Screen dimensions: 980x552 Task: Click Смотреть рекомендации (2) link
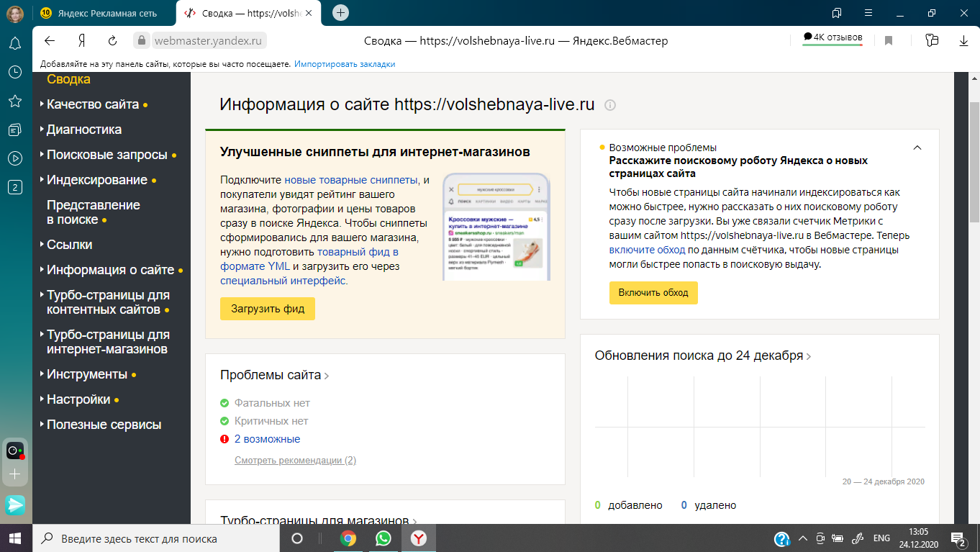click(x=295, y=460)
